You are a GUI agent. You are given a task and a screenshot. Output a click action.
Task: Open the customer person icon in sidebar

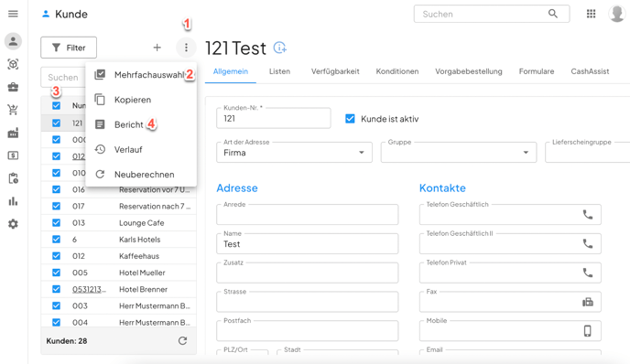pyautogui.click(x=13, y=41)
